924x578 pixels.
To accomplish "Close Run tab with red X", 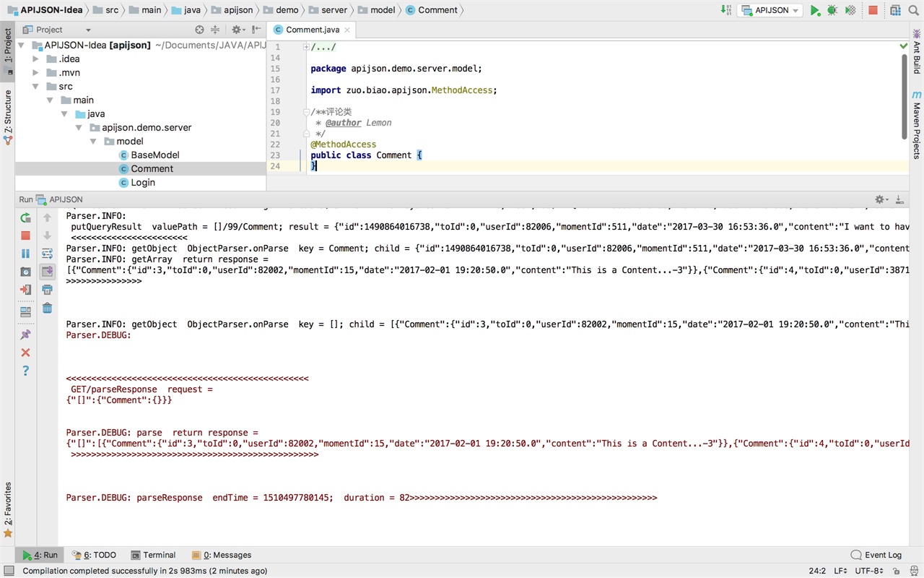I will pyautogui.click(x=25, y=353).
